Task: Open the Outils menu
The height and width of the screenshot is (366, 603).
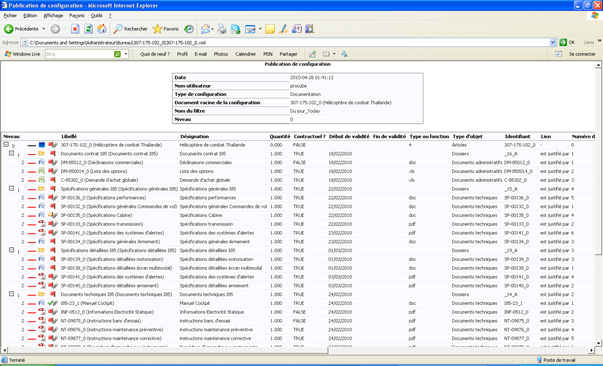Action: coord(97,16)
